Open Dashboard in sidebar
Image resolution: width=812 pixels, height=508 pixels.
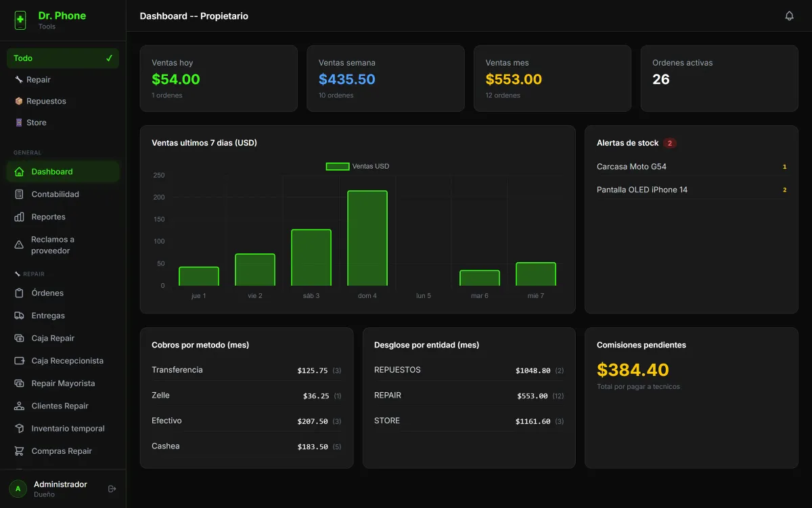click(x=63, y=172)
